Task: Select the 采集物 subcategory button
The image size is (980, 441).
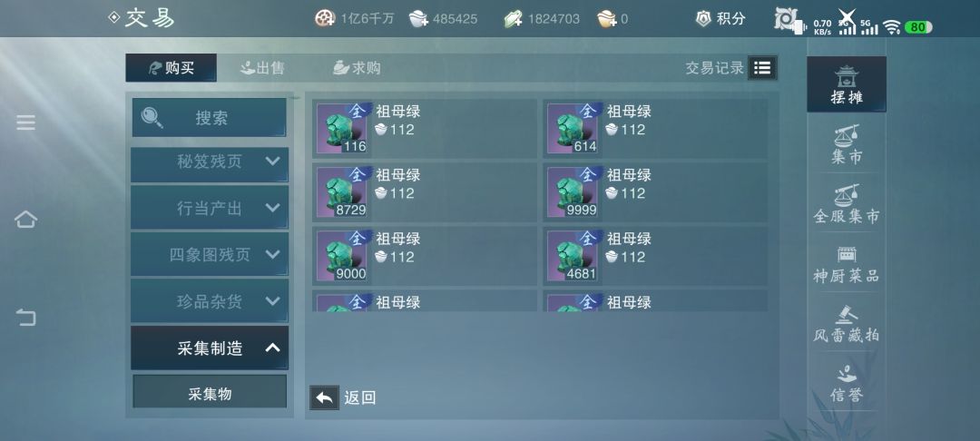Action: click(210, 394)
